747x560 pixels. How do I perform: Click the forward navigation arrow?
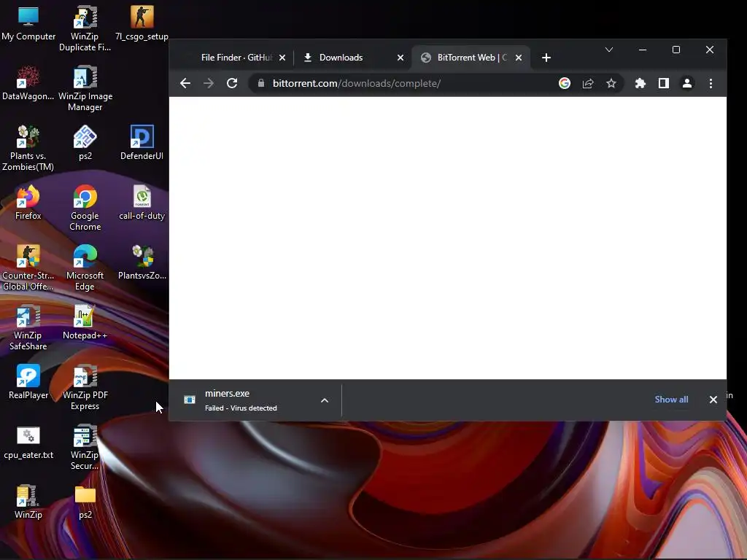209,83
